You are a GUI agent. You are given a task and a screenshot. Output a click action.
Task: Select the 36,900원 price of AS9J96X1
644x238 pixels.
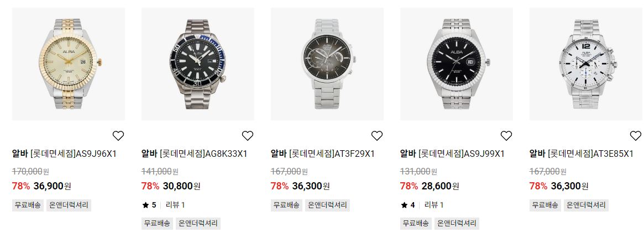pos(52,186)
